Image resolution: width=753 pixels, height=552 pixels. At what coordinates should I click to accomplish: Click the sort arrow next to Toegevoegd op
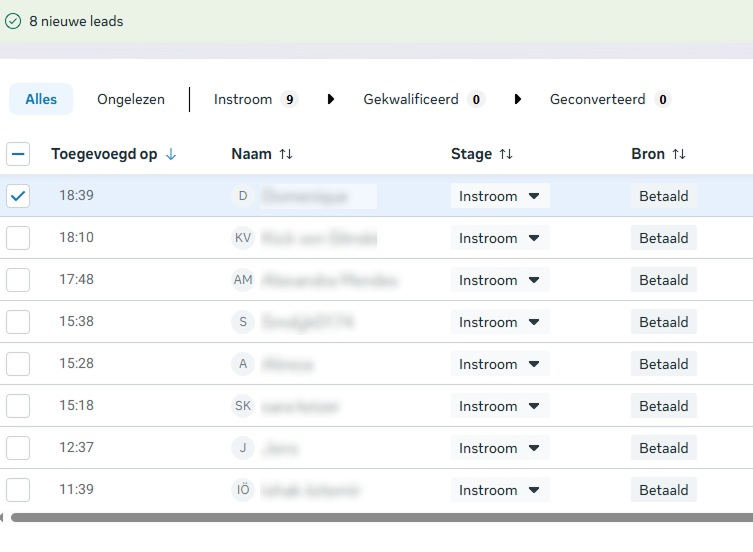(171, 154)
